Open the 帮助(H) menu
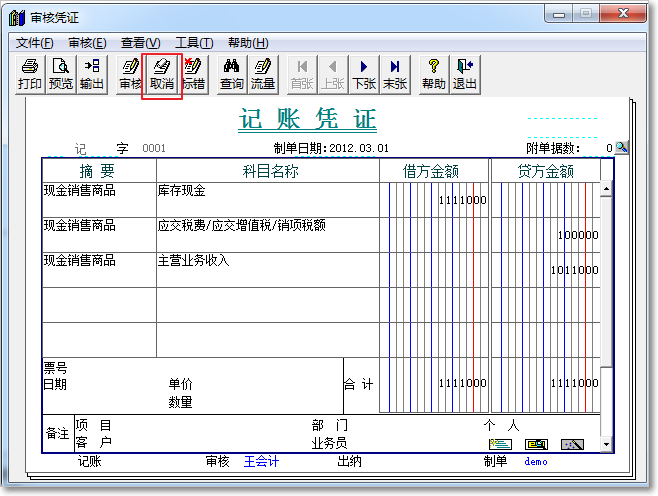This screenshot has width=658, height=496. [x=248, y=43]
